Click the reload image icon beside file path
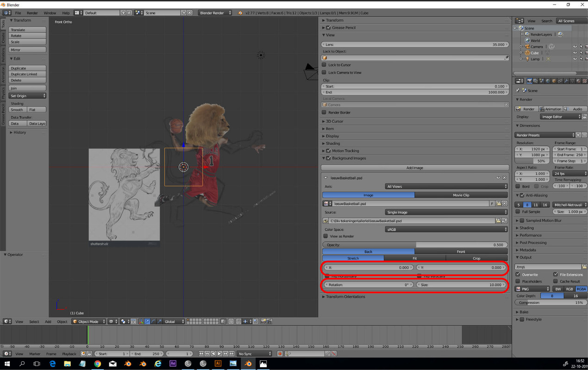 pos(505,221)
